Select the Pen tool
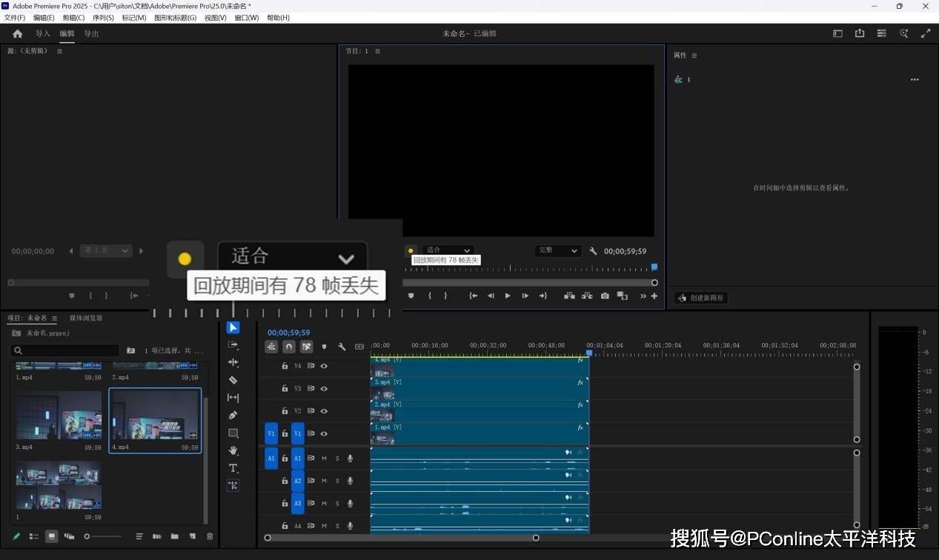This screenshot has width=939, height=560. coord(233,416)
